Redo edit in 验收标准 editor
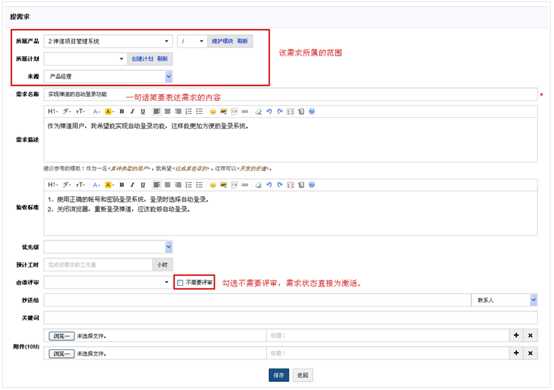The height and width of the screenshot is (390, 554). pyautogui.click(x=280, y=185)
